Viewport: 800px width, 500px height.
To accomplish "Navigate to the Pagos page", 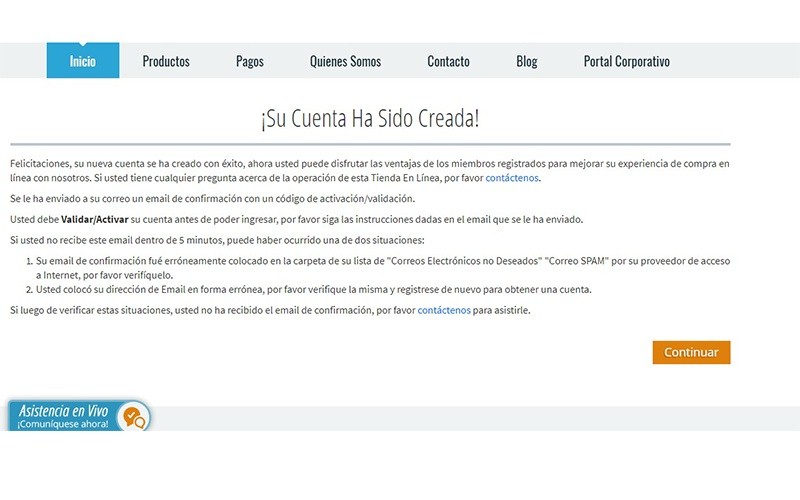I will click(x=250, y=61).
